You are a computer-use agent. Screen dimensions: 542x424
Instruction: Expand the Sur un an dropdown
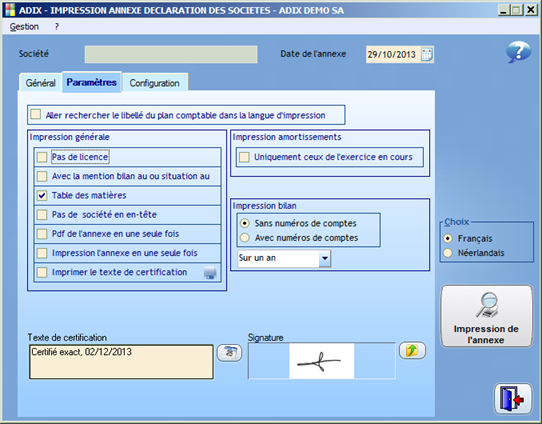coord(324,258)
